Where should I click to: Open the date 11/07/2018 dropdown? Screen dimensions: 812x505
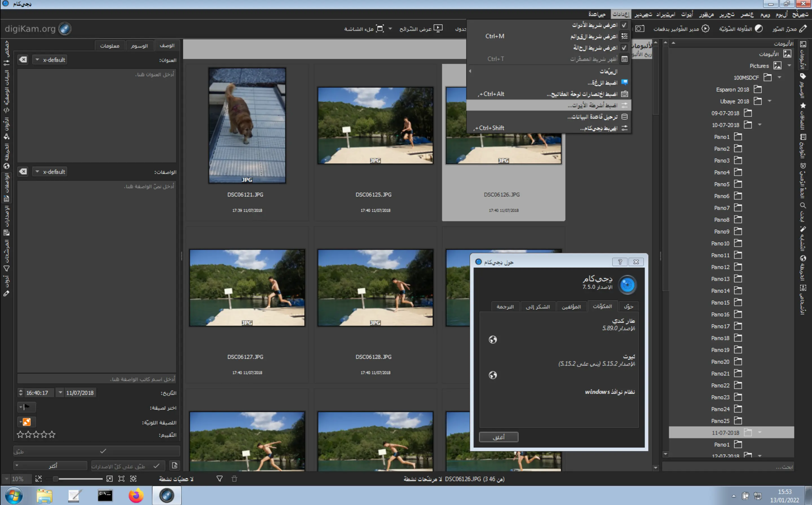click(x=60, y=393)
